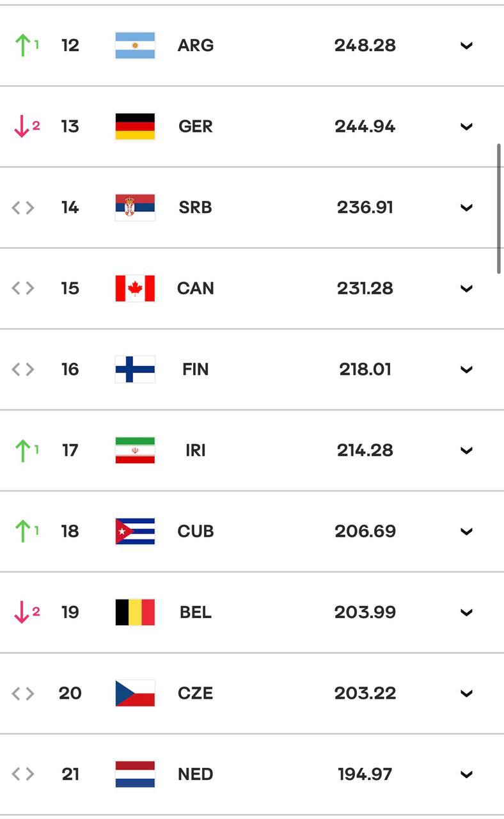Image resolution: width=504 pixels, height=819 pixels.
Task: Click the 203.22 score for CZE
Action: pos(365,693)
